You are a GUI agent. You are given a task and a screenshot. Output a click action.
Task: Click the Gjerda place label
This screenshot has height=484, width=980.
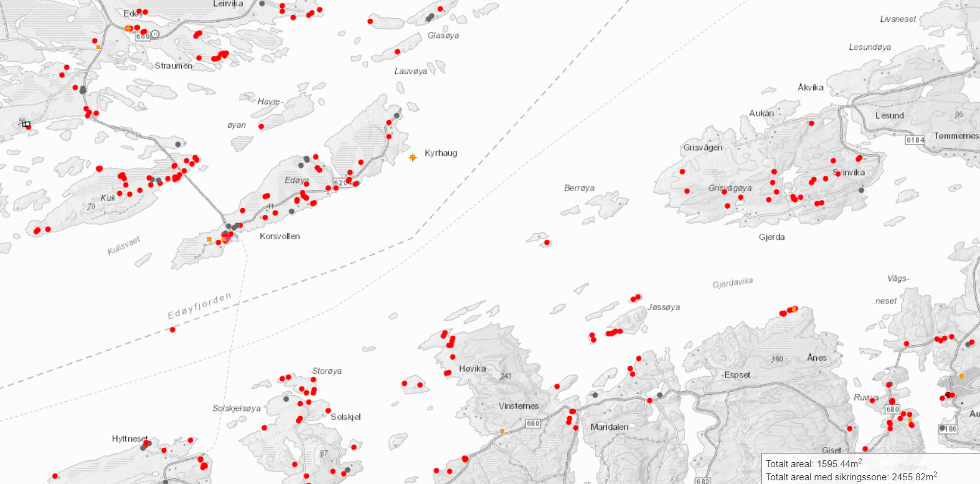coord(771,237)
